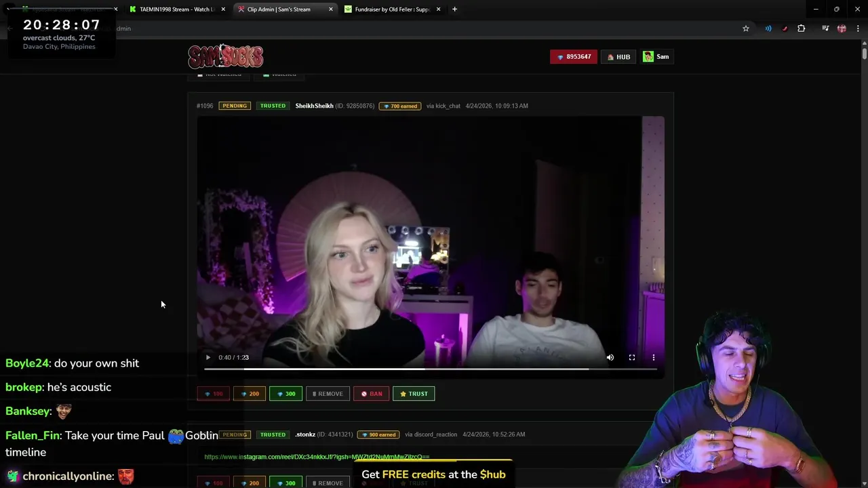Click the 20:28:07 clock weather widget

(x=61, y=33)
